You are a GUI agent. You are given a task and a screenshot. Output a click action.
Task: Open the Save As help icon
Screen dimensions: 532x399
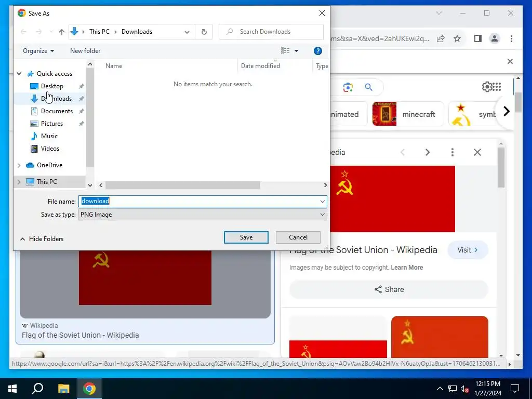tap(317, 51)
